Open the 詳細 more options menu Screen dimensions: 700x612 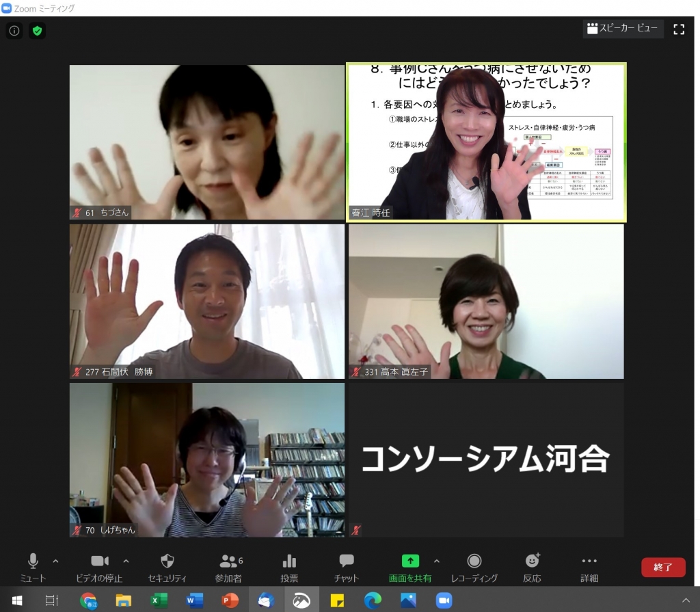[589, 561]
